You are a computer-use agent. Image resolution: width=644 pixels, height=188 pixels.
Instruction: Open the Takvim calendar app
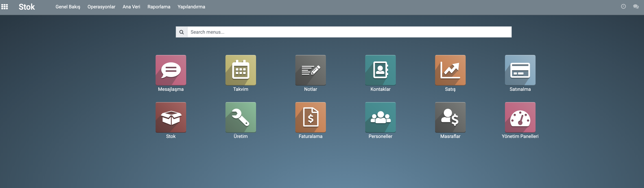click(241, 70)
